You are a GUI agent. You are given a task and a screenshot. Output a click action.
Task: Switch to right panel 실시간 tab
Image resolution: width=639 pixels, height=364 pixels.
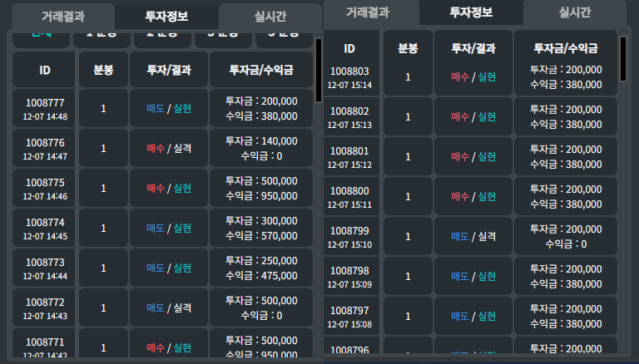click(x=573, y=12)
